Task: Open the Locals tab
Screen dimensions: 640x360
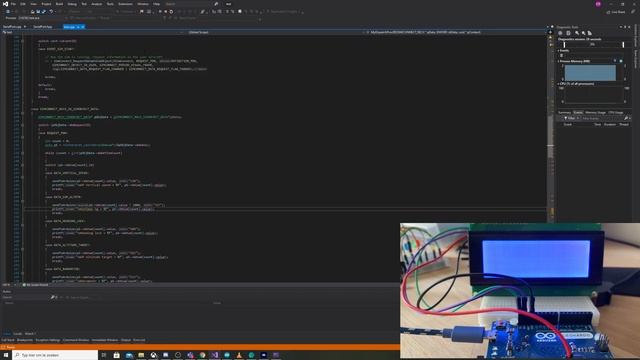Action: [x=18, y=333]
